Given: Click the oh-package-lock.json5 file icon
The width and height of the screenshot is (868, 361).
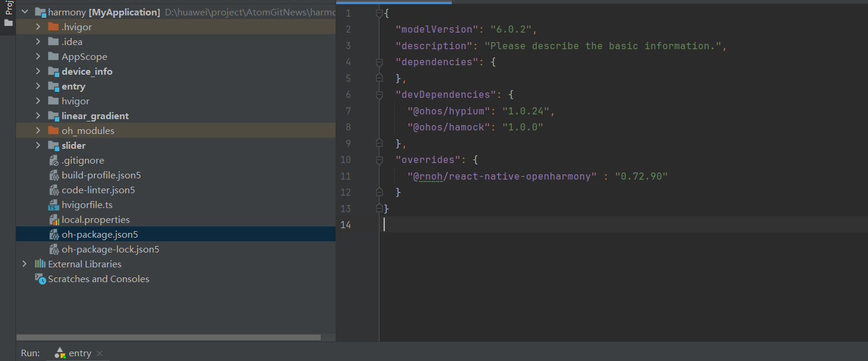Looking at the screenshot, I should click(53, 249).
